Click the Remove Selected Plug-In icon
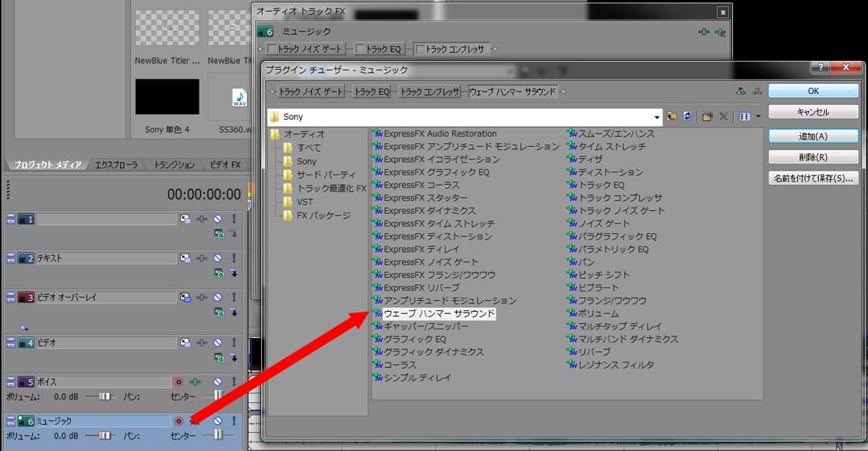Viewport: 868px width, 451px height. [719, 32]
